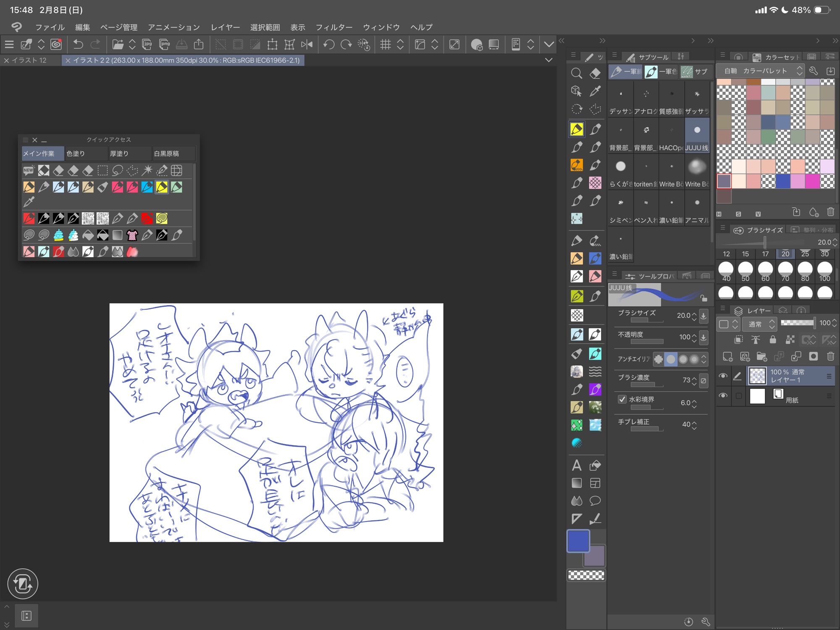
Task: Hide レイヤー 1 using eye icon
Action: pos(723,376)
